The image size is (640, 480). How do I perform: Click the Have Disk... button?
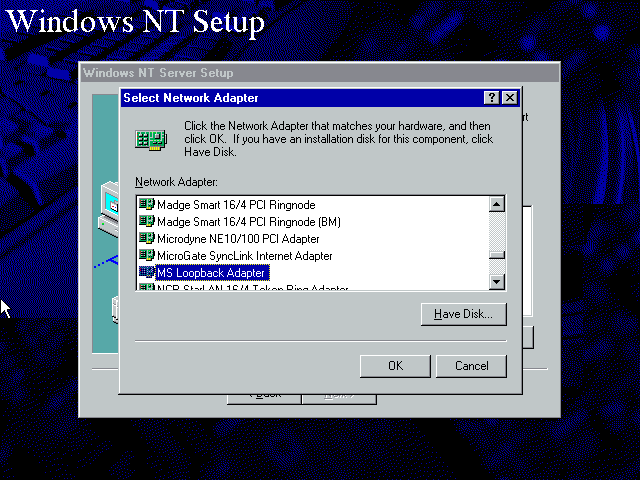click(464, 314)
